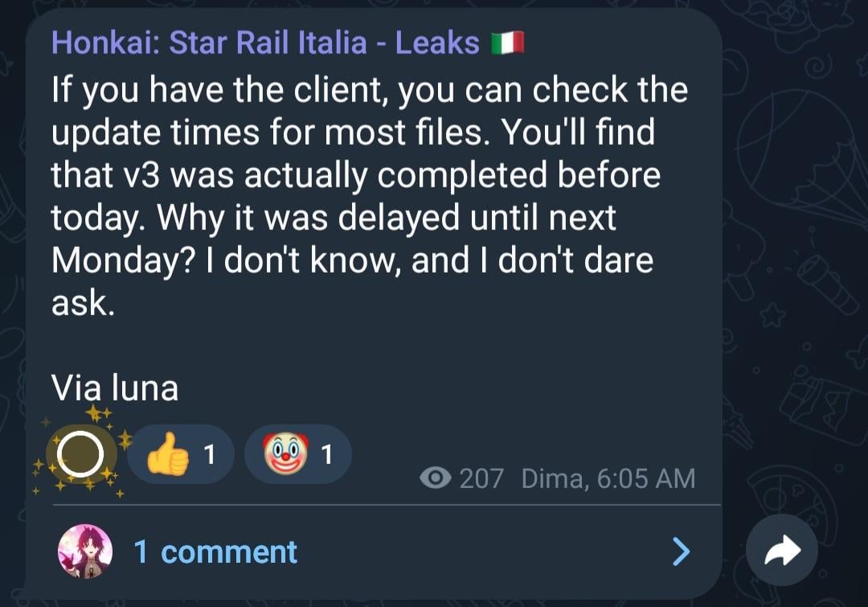Click the count beside the clown emoji
Viewport: 868px width, 607px height.
point(326,456)
